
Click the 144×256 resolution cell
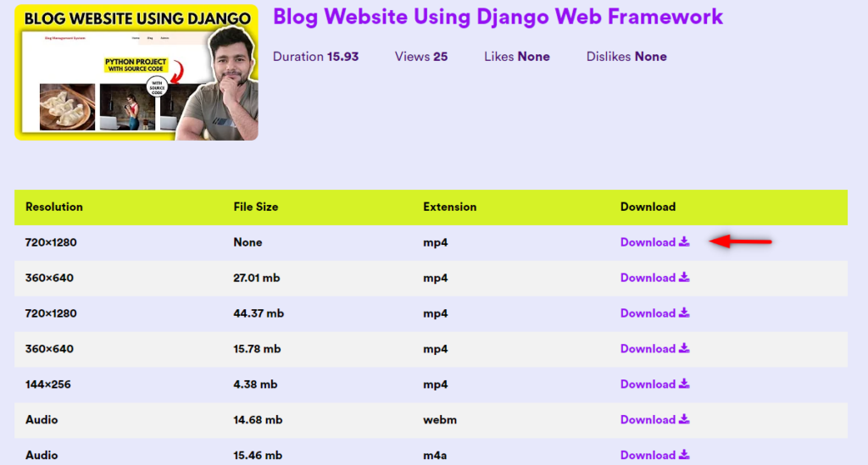pos(48,384)
